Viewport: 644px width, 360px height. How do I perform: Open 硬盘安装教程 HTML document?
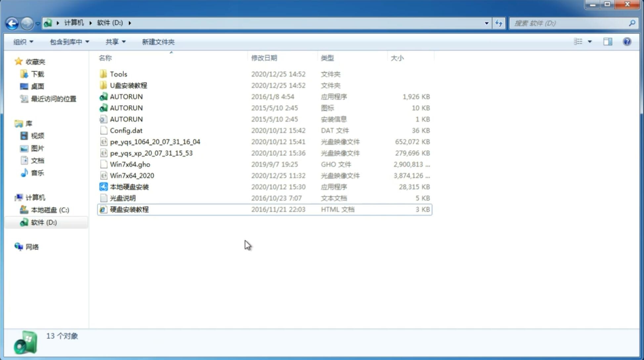pos(129,209)
